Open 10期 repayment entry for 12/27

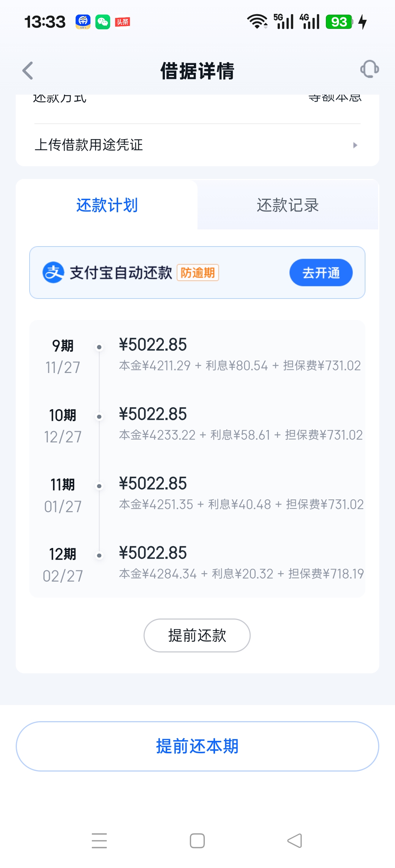(x=197, y=424)
